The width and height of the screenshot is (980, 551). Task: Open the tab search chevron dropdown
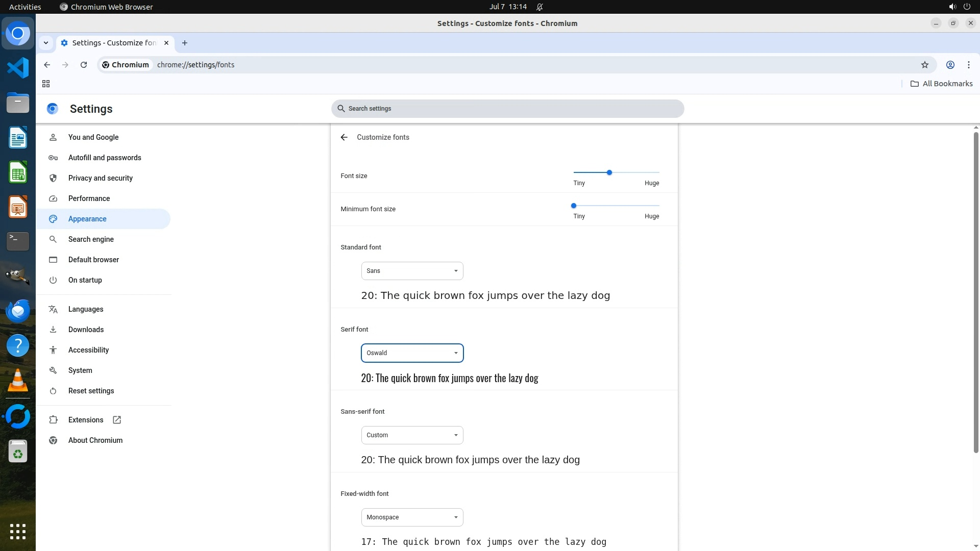tap(46, 43)
